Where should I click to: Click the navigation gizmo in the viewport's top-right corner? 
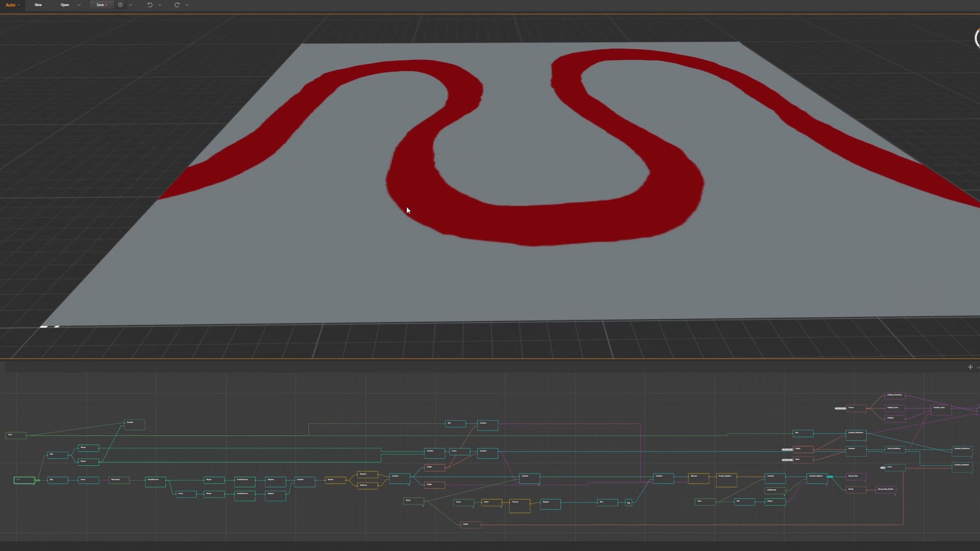976,38
